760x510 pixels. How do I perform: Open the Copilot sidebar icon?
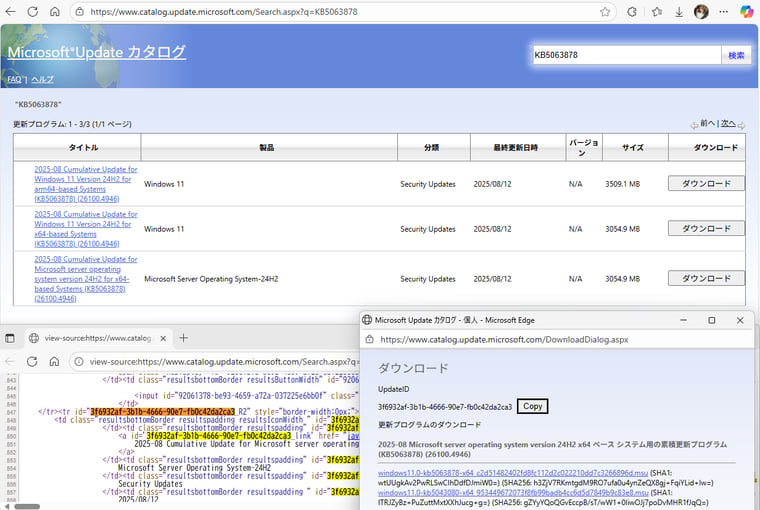(747, 12)
